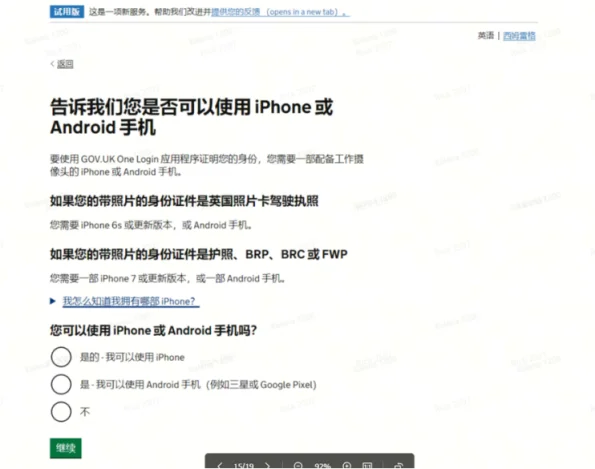The width and height of the screenshot is (595, 469).
Task: Click the 返回 back chevron arrow
Action: coord(52,64)
